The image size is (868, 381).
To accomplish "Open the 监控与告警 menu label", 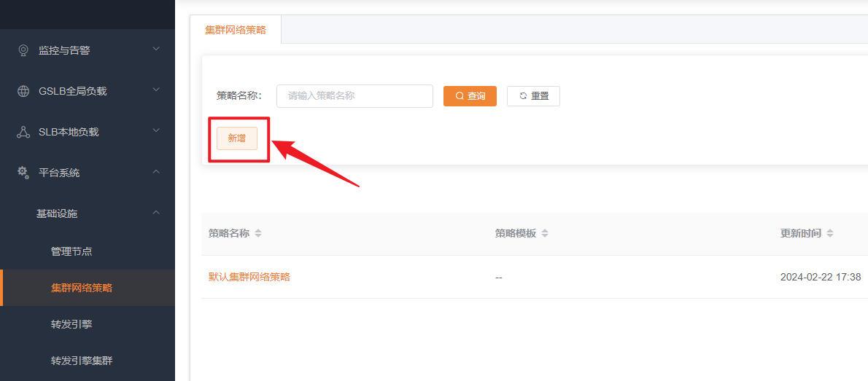I will 64,50.
